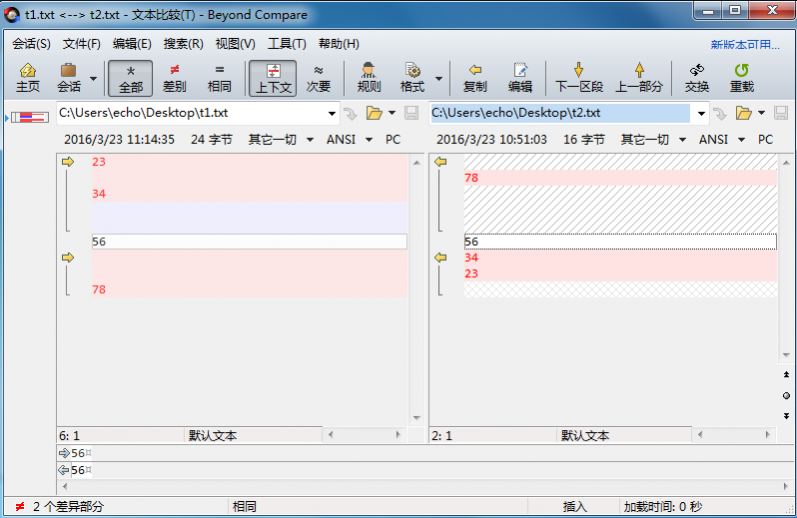The image size is (797, 518).
Task: Click the 交换 (Swap) sides icon
Action: pyautogui.click(x=696, y=77)
